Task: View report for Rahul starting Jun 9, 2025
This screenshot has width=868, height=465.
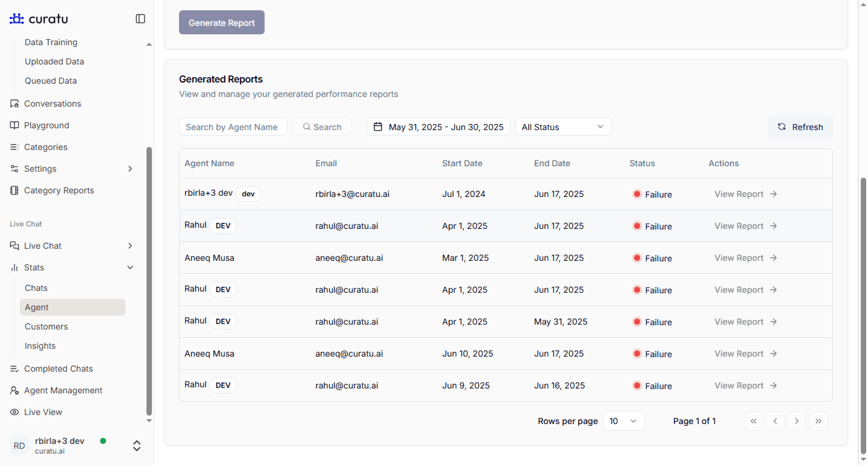Action: 745,386
